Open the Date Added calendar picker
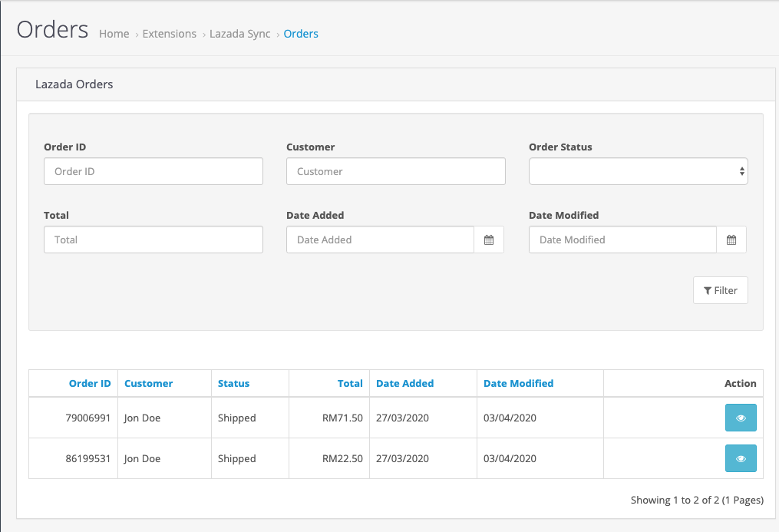Screen dimensions: 779x532 point(489,240)
